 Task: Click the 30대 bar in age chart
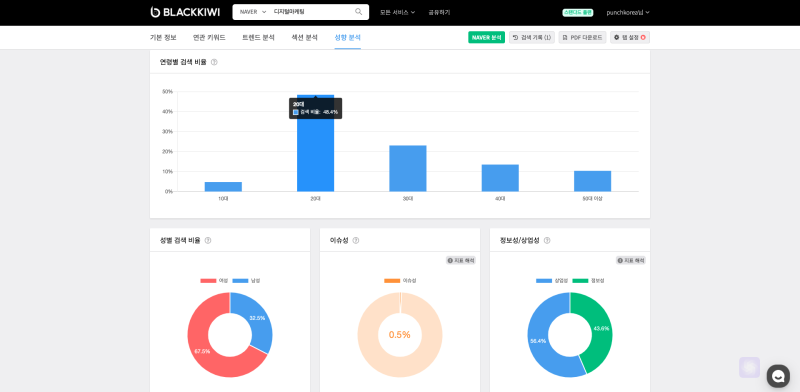[x=408, y=168]
